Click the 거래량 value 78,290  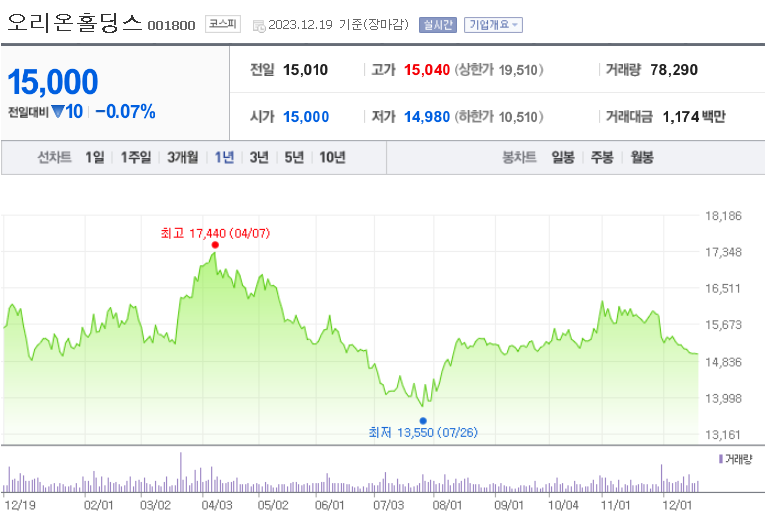click(674, 70)
